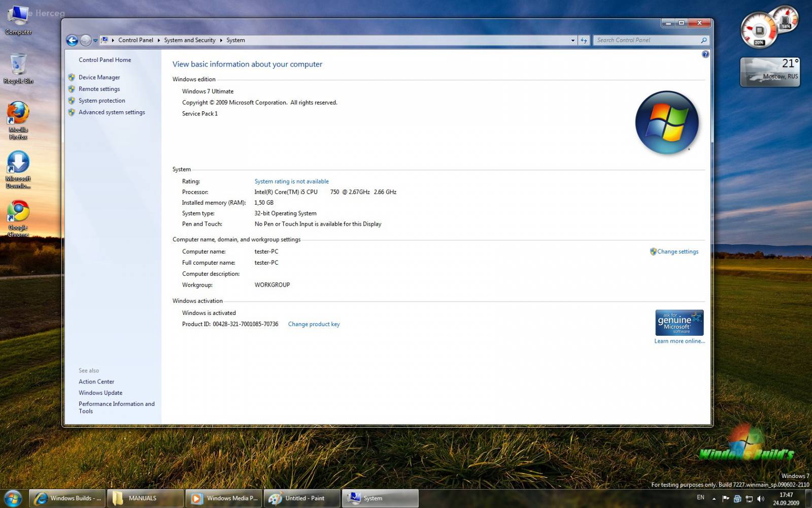
Task: Click the Microsoft Download desktop shortcut
Action: pos(18,170)
